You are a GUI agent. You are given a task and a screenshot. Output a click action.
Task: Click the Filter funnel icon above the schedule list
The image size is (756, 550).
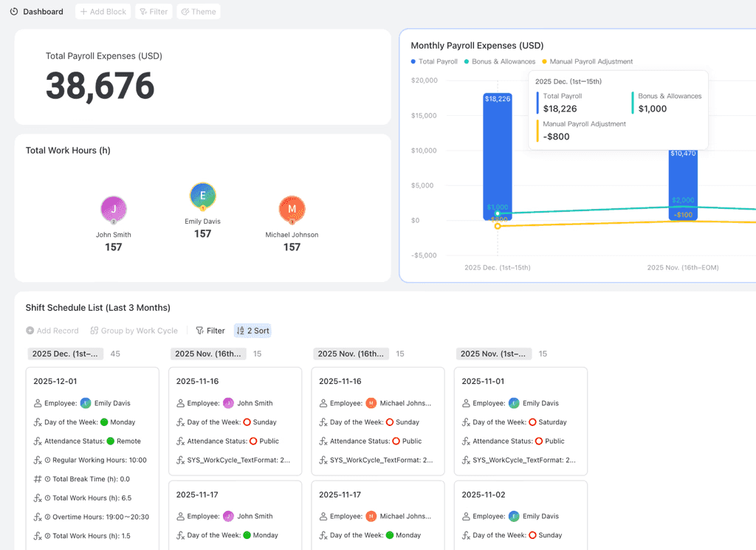click(x=199, y=330)
